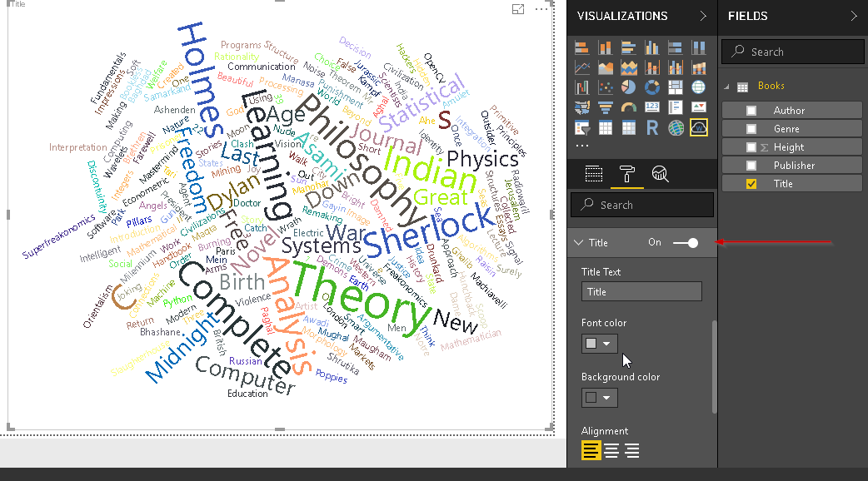Select the map globe visualization

point(699,87)
